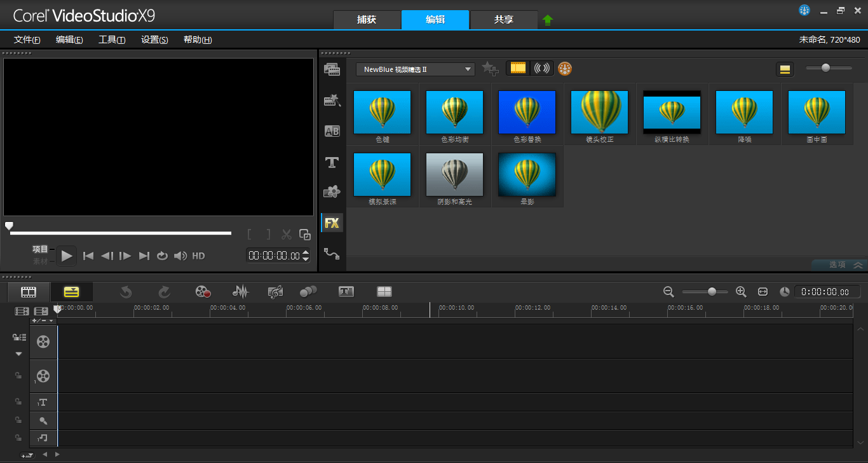Open the Auto Music icon in timeline toolbar
The height and width of the screenshot is (463, 868).
click(275, 292)
